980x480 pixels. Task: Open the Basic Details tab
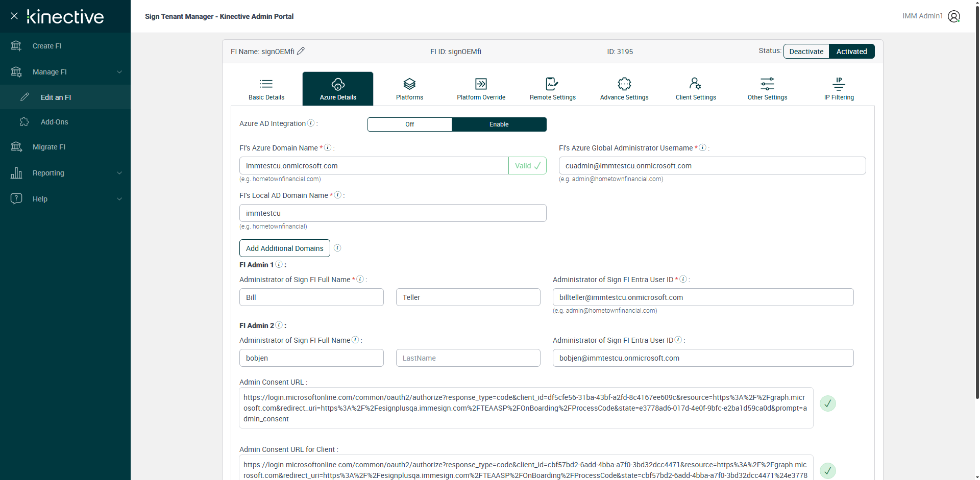(x=266, y=89)
